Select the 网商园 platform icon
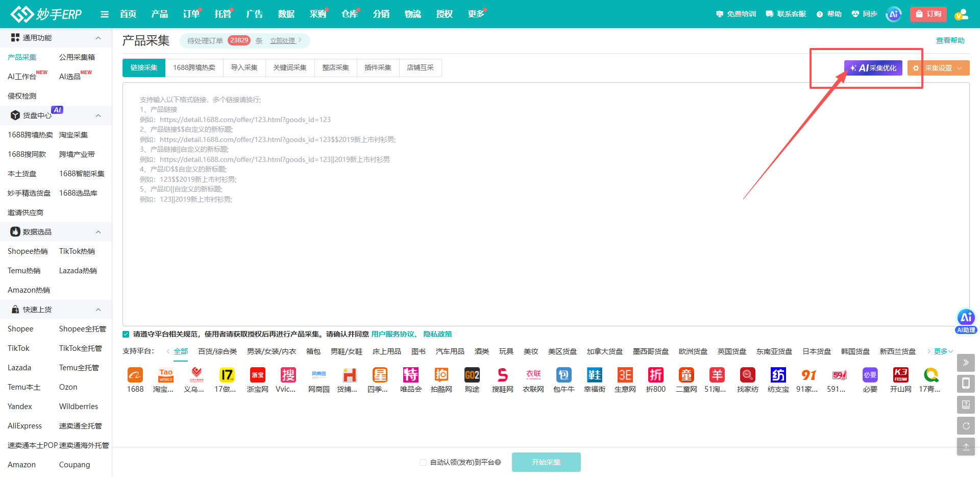The image size is (980, 477). 319,375
